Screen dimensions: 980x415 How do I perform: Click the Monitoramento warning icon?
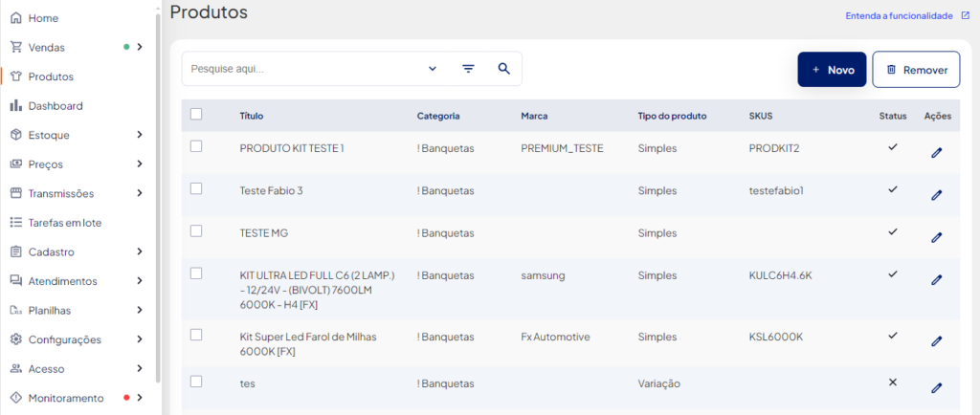click(16, 398)
